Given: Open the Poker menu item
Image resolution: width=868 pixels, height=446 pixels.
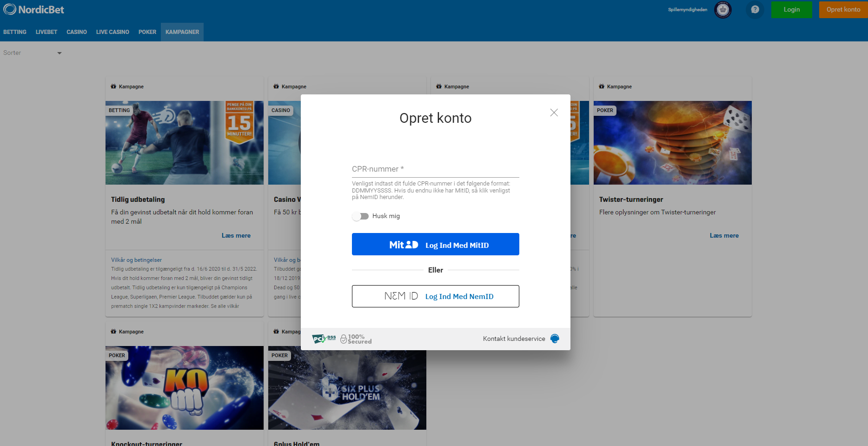Looking at the screenshot, I should [x=147, y=32].
